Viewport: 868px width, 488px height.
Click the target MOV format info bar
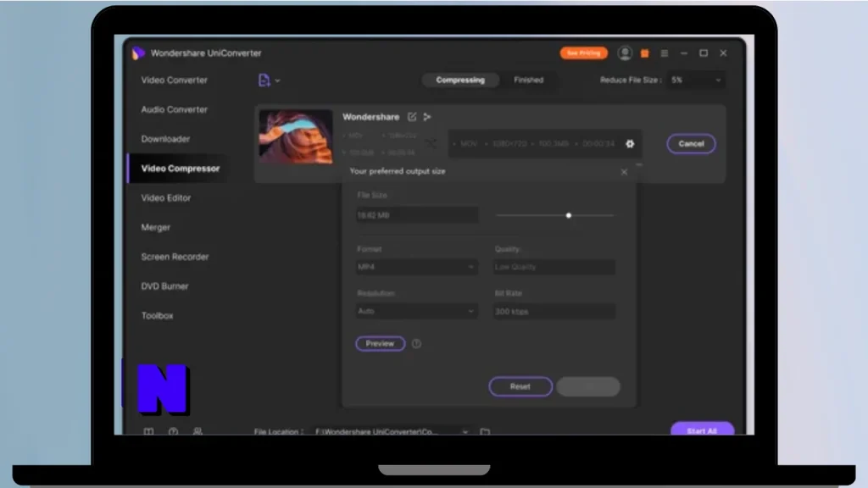pos(545,144)
